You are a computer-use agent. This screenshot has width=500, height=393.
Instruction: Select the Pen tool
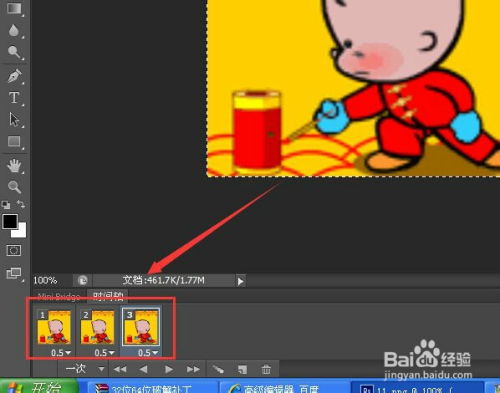(14, 76)
